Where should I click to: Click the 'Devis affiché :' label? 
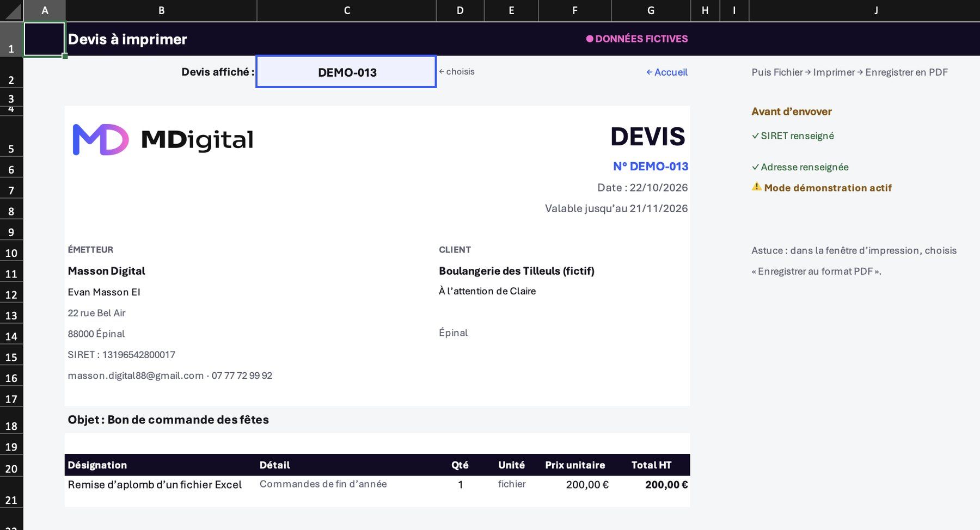click(x=218, y=72)
